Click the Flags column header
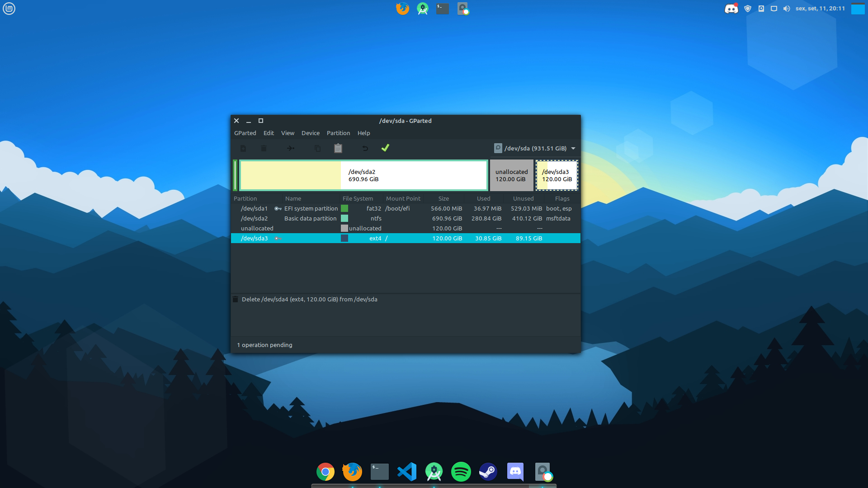Screen dimensions: 868x488 (x=562, y=198)
